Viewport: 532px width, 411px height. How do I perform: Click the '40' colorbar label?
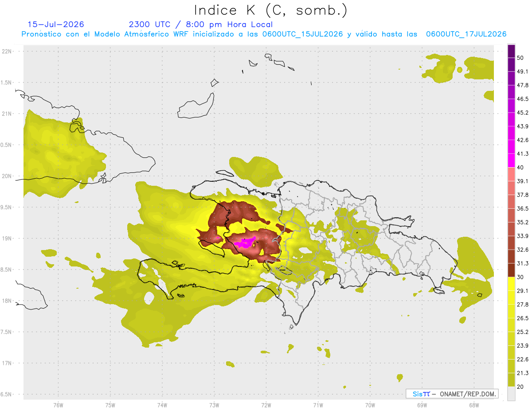pyautogui.click(x=520, y=168)
